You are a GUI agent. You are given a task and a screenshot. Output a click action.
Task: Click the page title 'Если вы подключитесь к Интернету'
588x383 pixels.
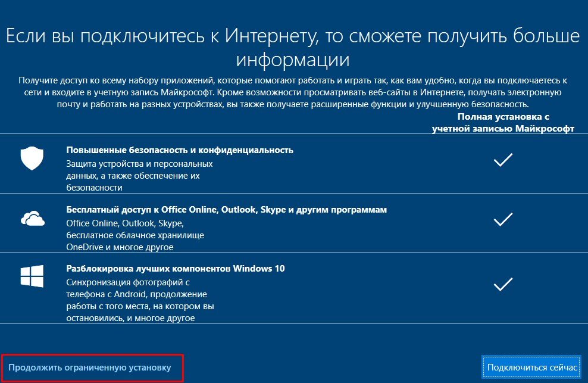click(x=293, y=48)
